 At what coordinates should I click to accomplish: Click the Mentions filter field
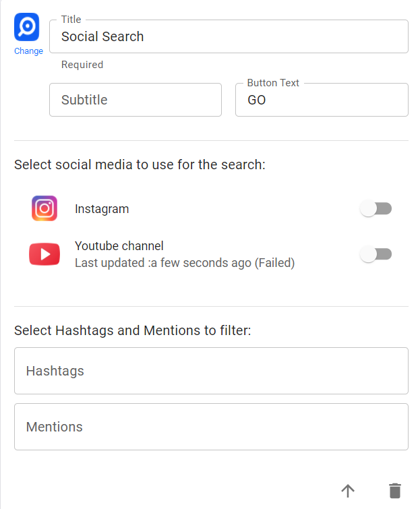click(211, 427)
